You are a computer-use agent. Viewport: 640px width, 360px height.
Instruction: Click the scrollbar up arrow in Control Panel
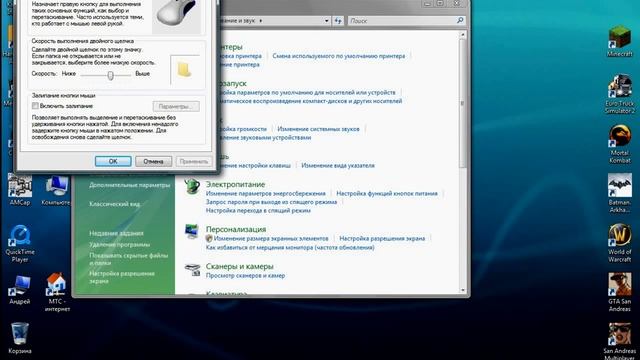click(463, 35)
